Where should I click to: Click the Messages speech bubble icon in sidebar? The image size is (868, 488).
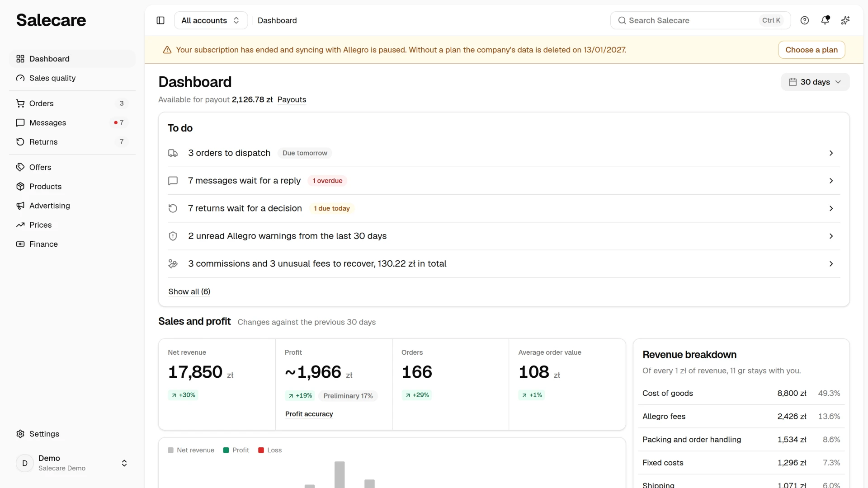coord(20,123)
